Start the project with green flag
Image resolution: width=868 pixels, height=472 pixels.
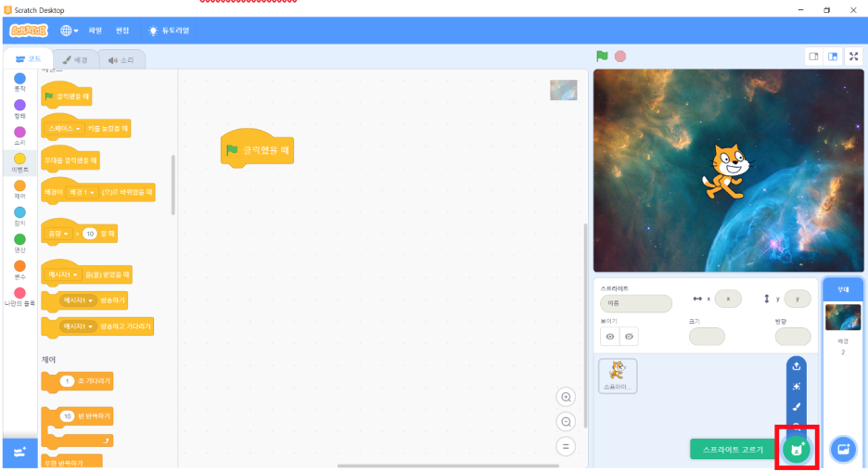point(602,56)
